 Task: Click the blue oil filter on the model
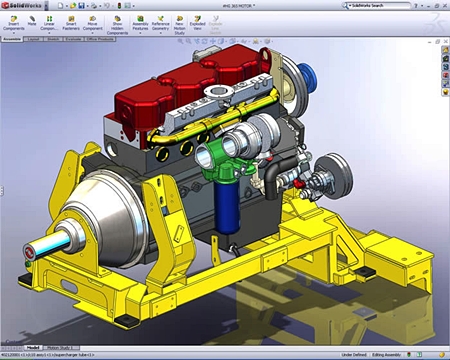227,207
